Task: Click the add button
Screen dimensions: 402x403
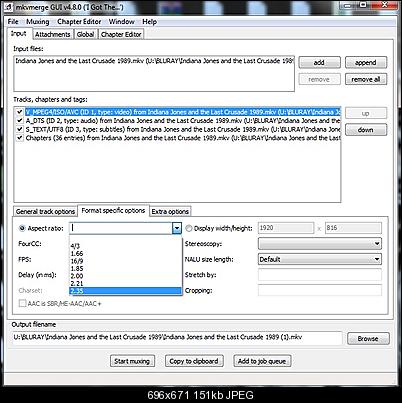Action: point(319,62)
